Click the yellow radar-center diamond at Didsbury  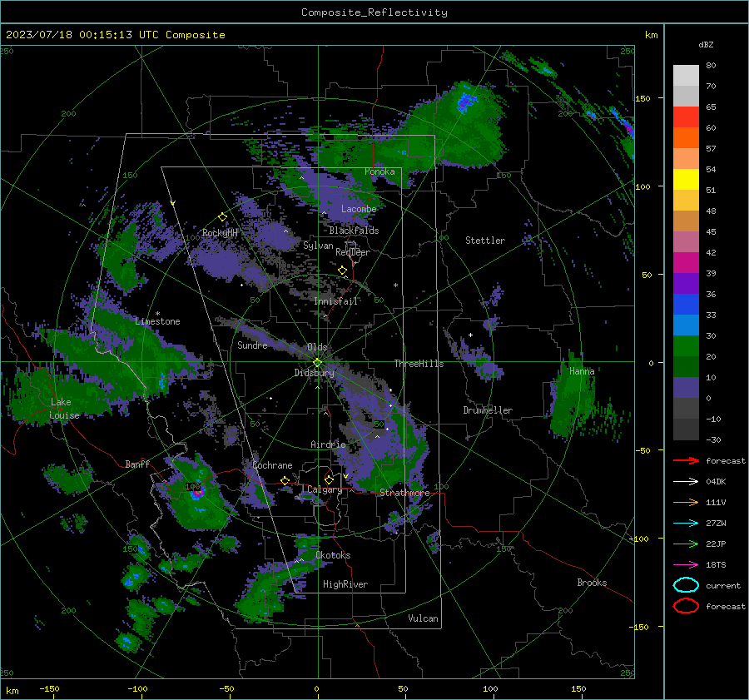pos(317,363)
